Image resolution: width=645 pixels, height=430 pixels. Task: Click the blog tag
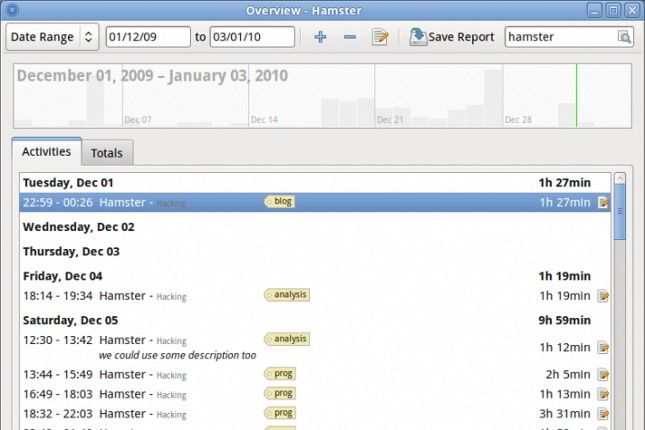[x=279, y=202]
